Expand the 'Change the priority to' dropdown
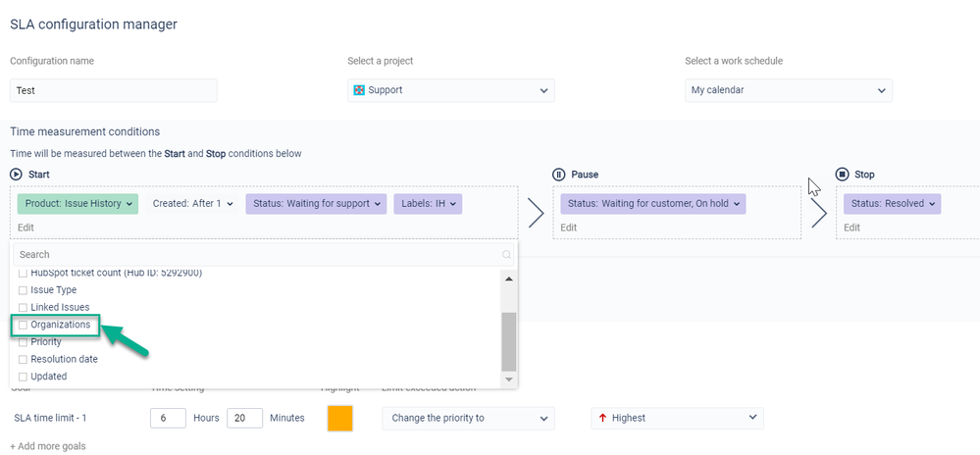 [467, 418]
